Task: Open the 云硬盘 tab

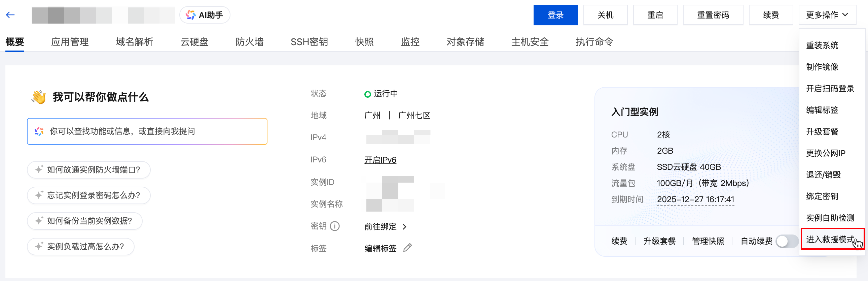Action: click(194, 42)
